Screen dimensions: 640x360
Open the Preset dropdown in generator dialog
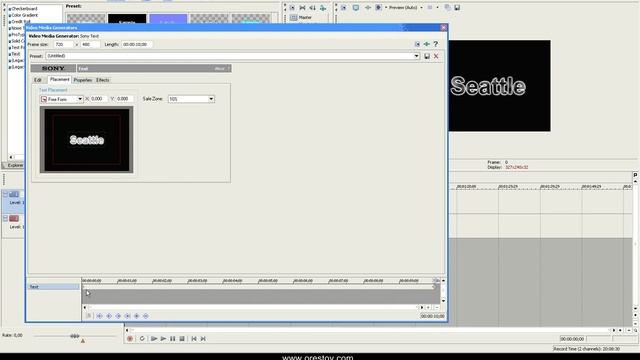pyautogui.click(x=416, y=56)
